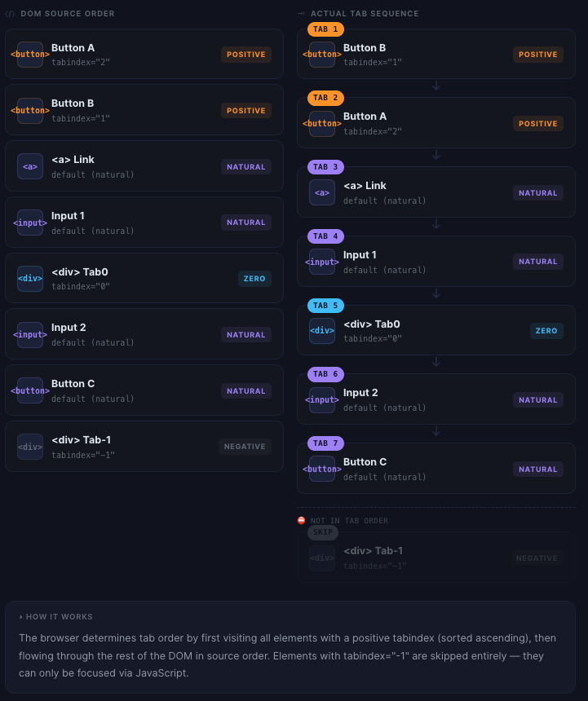Click the input tag icon beside Input 2 in DOM source order
This screenshot has height=701, width=588.
tap(30, 334)
